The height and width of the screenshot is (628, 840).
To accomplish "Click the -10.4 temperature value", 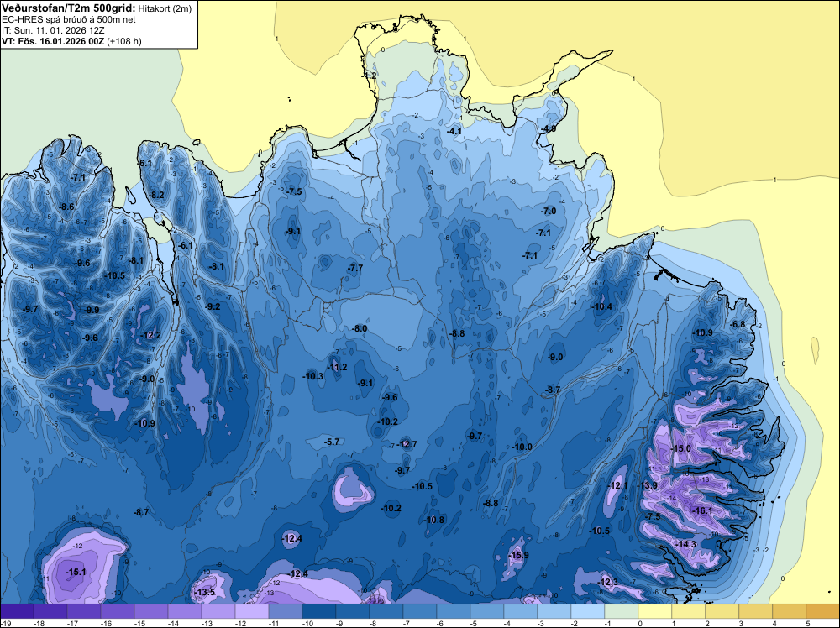I will (601, 306).
